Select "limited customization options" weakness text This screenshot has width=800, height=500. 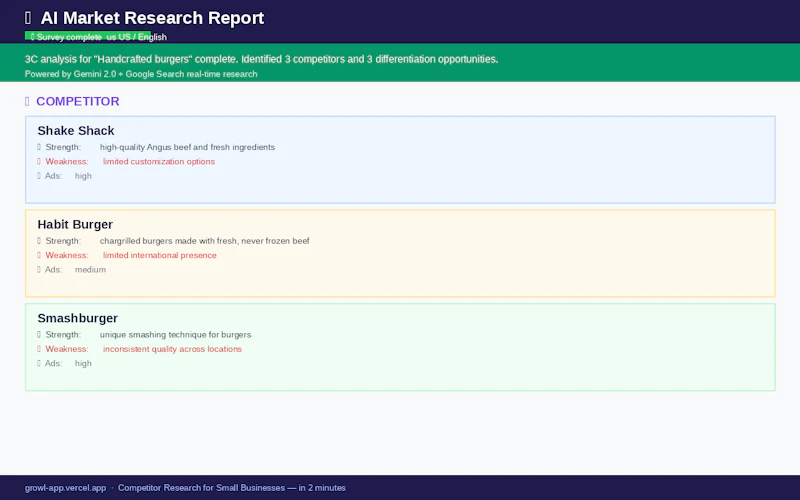point(159,161)
